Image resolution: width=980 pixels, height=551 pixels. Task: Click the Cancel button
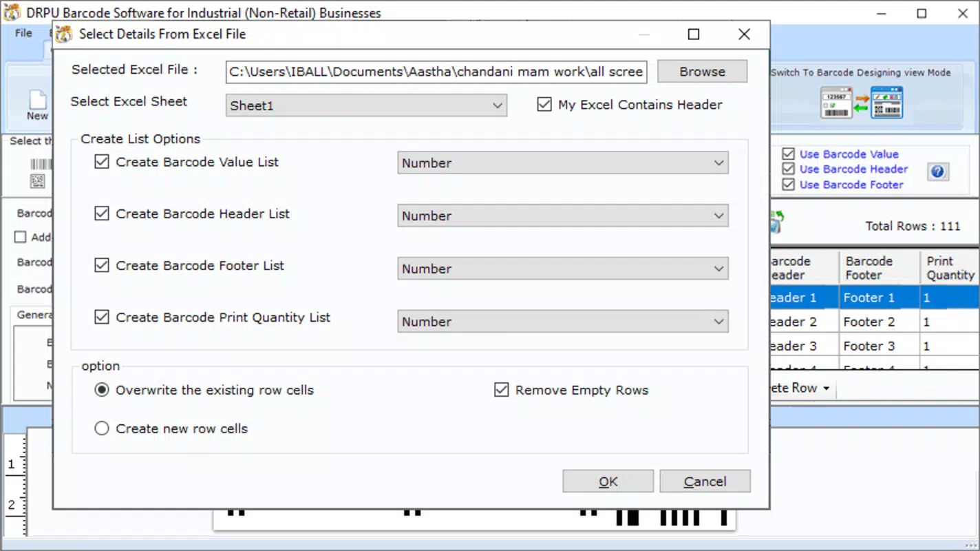[x=705, y=481]
